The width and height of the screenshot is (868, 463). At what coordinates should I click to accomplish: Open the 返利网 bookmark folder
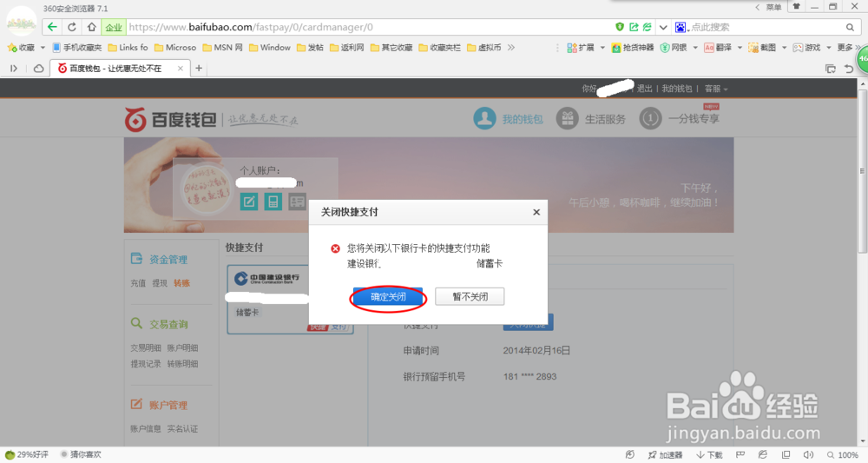click(346, 48)
